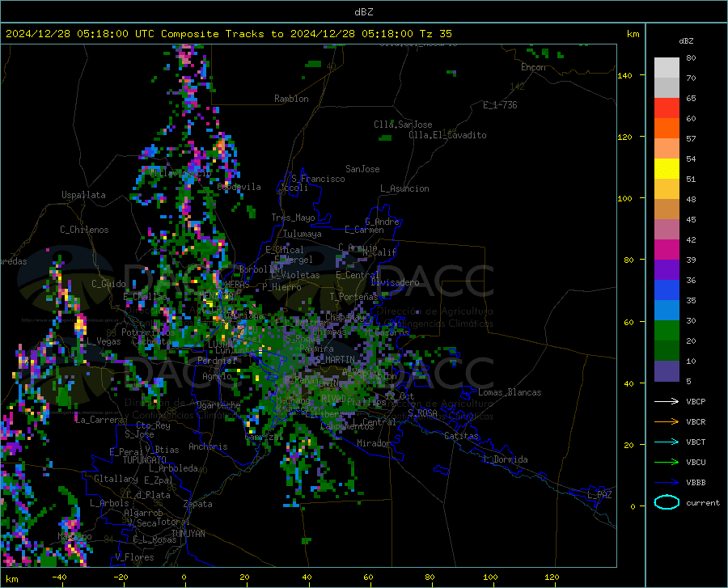Click the Uspallata map label
The image size is (728, 588).
click(x=83, y=195)
